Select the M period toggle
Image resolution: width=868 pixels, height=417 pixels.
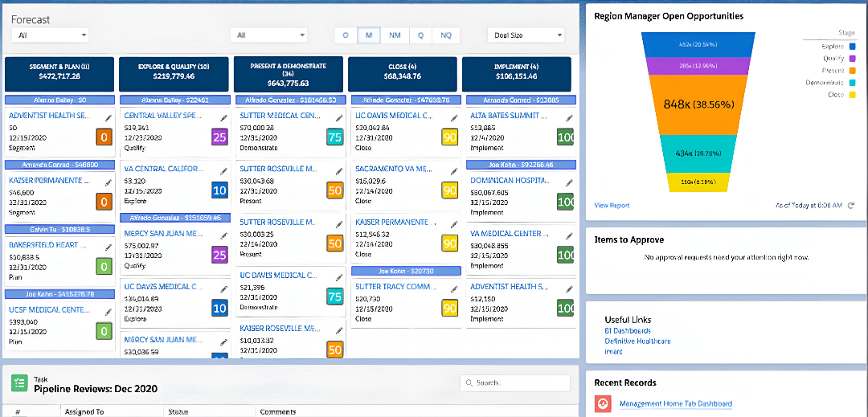367,35
